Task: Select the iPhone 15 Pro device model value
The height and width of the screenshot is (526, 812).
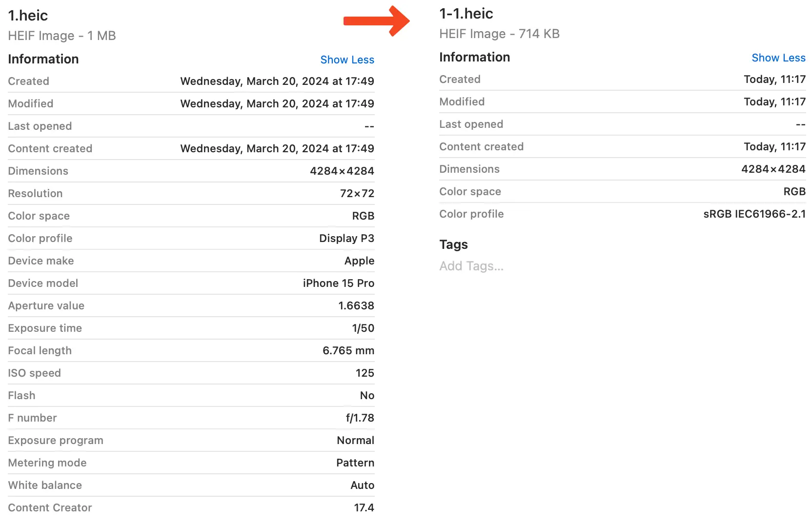Action: [338, 283]
